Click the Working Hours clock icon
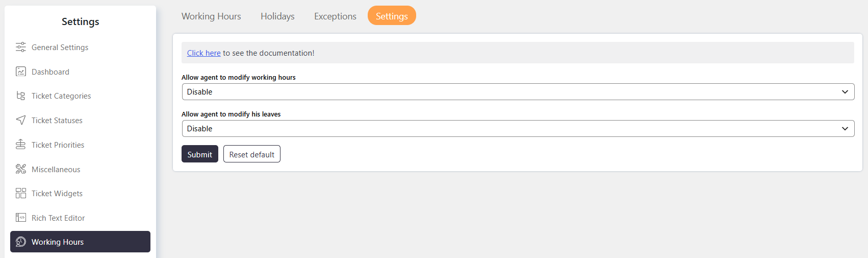This screenshot has width=868, height=258. click(x=20, y=242)
